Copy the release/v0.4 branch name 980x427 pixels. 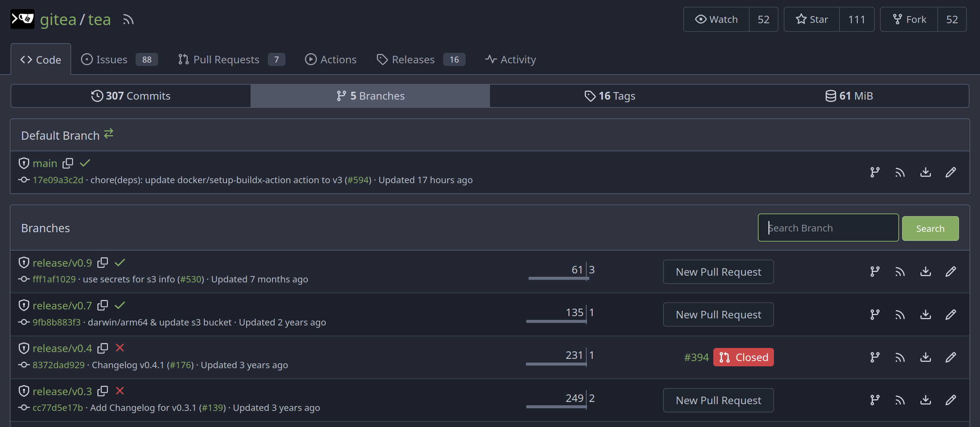coord(103,348)
